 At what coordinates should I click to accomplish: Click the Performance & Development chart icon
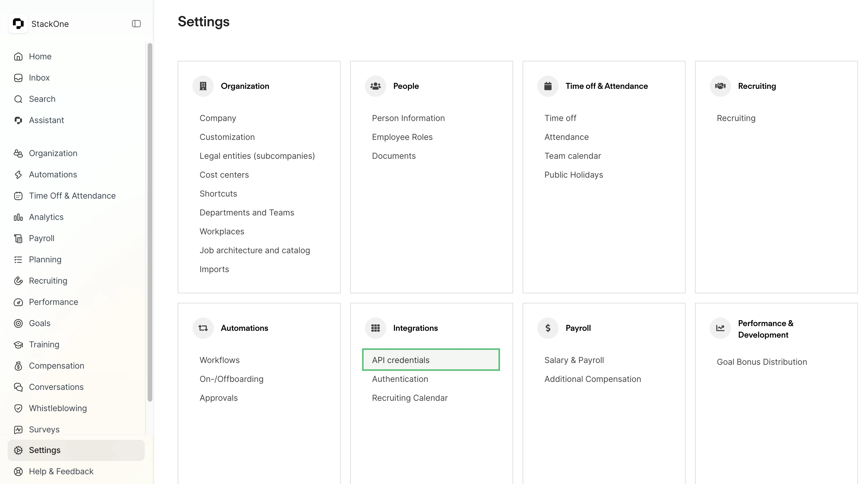[720, 328]
